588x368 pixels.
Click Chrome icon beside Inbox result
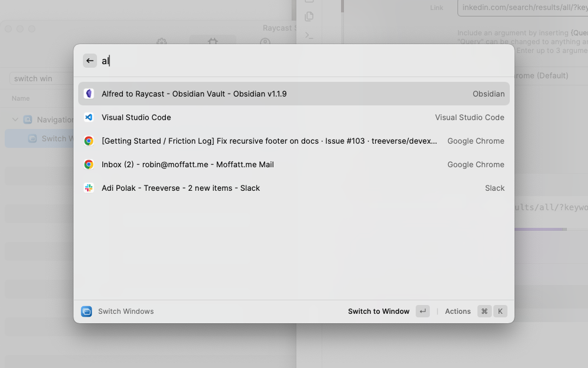point(89,164)
